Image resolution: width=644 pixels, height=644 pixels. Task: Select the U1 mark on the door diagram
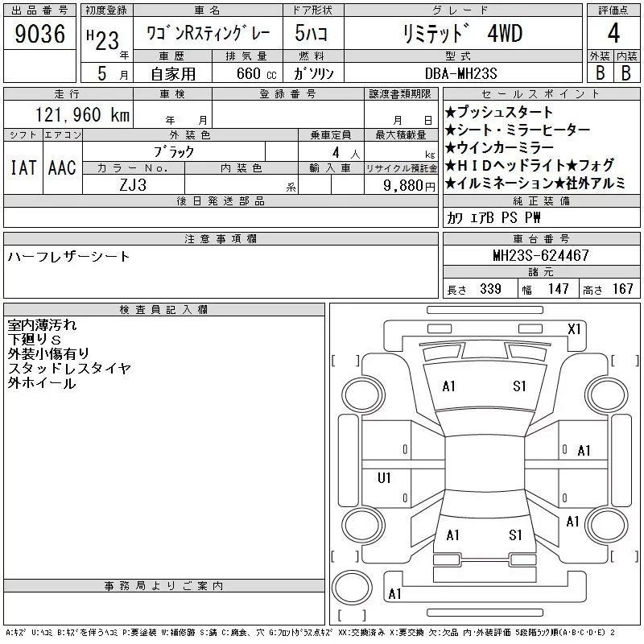[384, 477]
